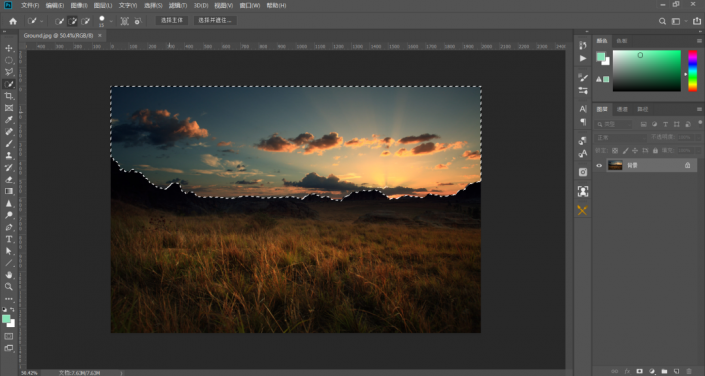This screenshot has height=376, width=705.
Task: Click the rainbow hue slider strip
Action: pyautogui.click(x=692, y=71)
